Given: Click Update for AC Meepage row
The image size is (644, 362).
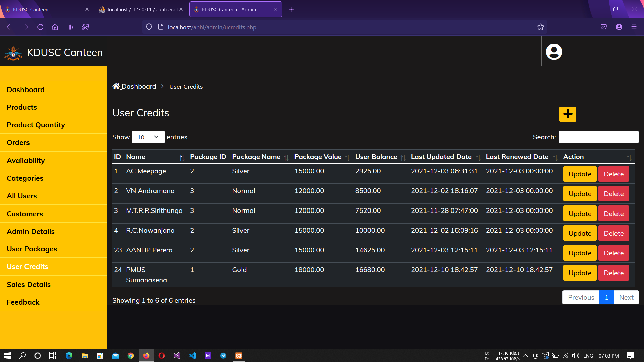Looking at the screenshot, I should pyautogui.click(x=580, y=174).
